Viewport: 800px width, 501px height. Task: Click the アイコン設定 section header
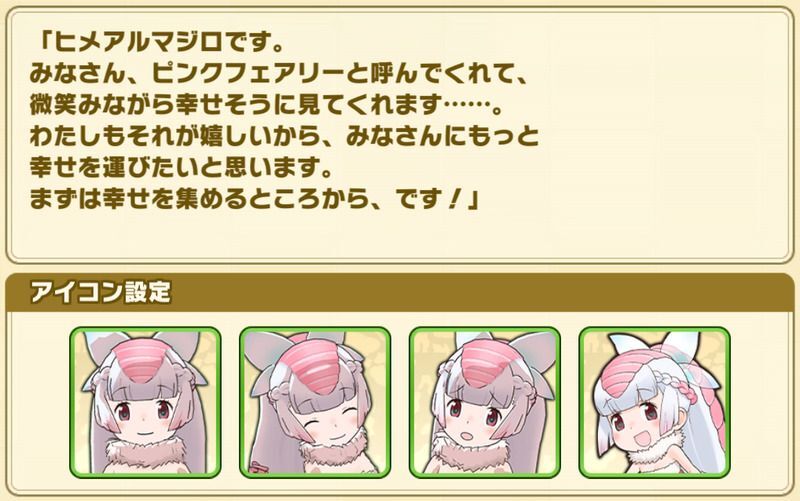[100, 293]
